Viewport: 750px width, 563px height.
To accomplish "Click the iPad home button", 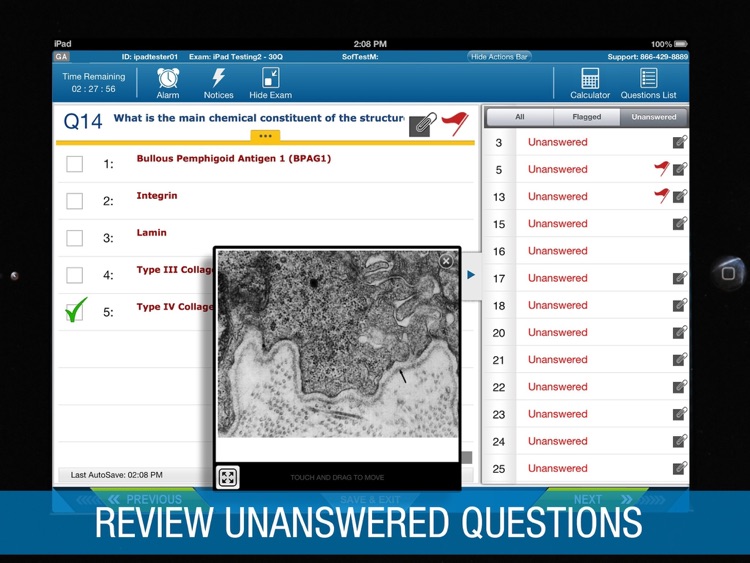I will pos(728,273).
